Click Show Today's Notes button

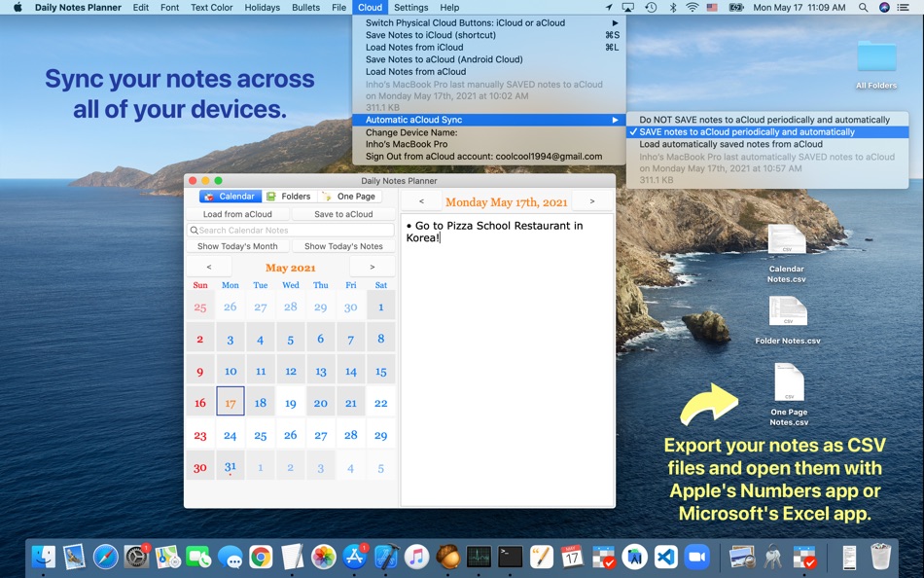coord(343,246)
